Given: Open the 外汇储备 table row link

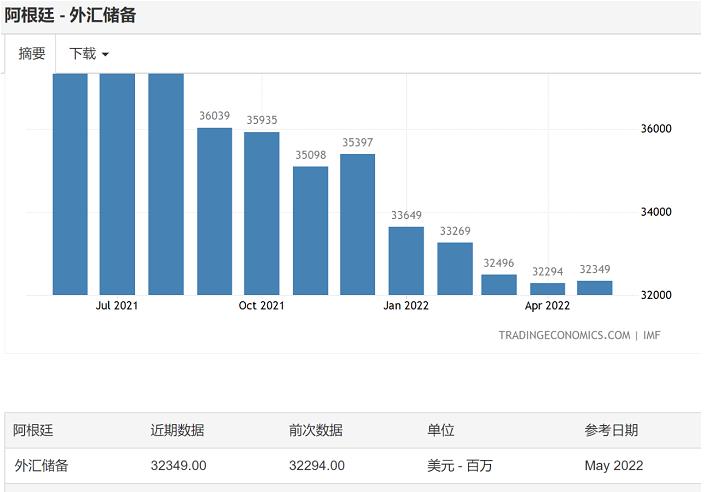Looking at the screenshot, I should [41, 465].
